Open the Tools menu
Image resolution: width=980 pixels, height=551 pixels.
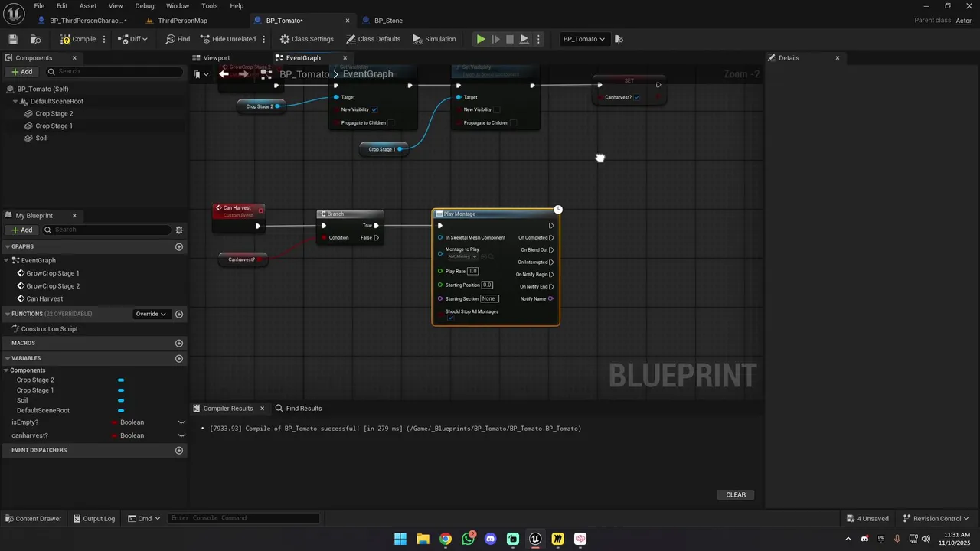(210, 5)
